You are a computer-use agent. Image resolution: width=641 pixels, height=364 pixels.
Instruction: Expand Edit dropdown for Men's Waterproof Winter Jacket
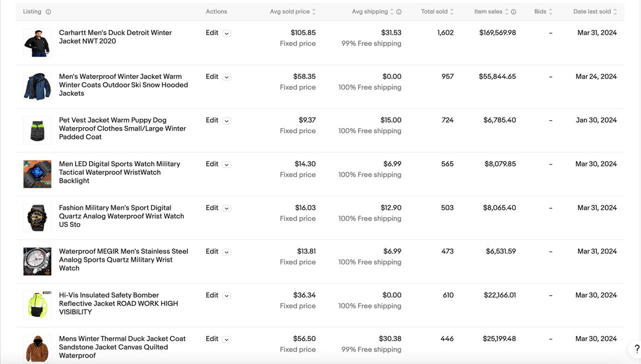[226, 77]
